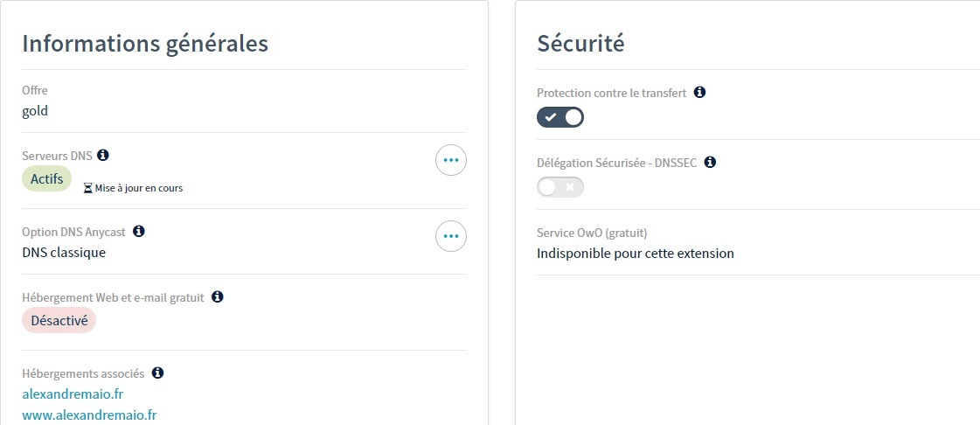The height and width of the screenshot is (425, 980).
Task: Click info icon for Protection contre le transfert
Action: click(x=699, y=92)
